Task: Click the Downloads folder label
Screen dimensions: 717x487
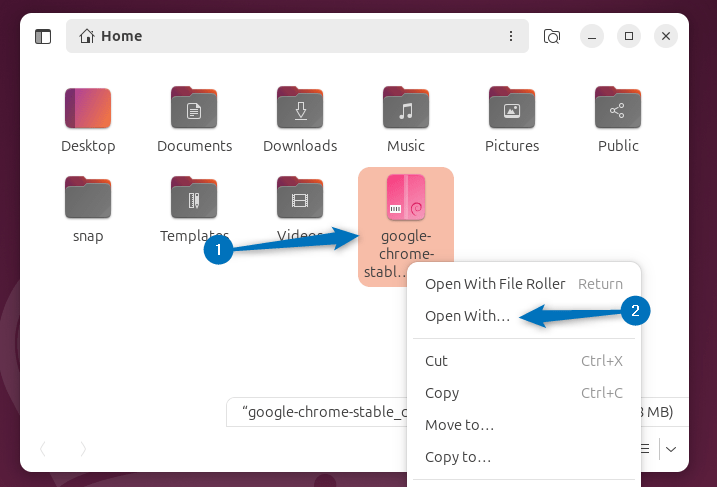Action: (x=300, y=146)
